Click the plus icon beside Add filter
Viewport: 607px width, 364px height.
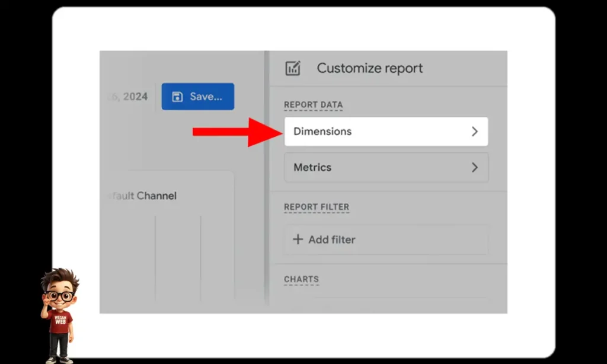[298, 240]
